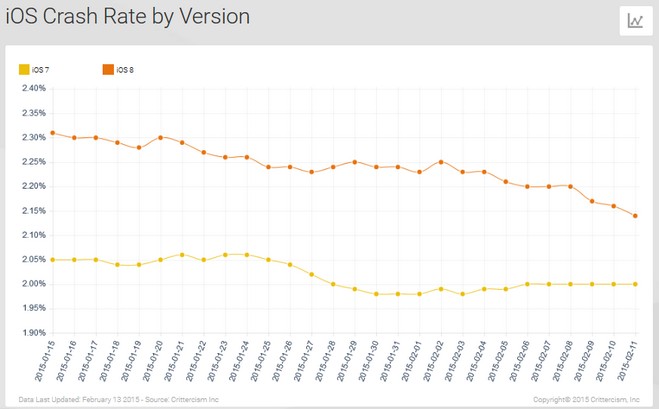Select the first iOS 7 data point on 2015-01-15
659x409 pixels.
(51, 259)
